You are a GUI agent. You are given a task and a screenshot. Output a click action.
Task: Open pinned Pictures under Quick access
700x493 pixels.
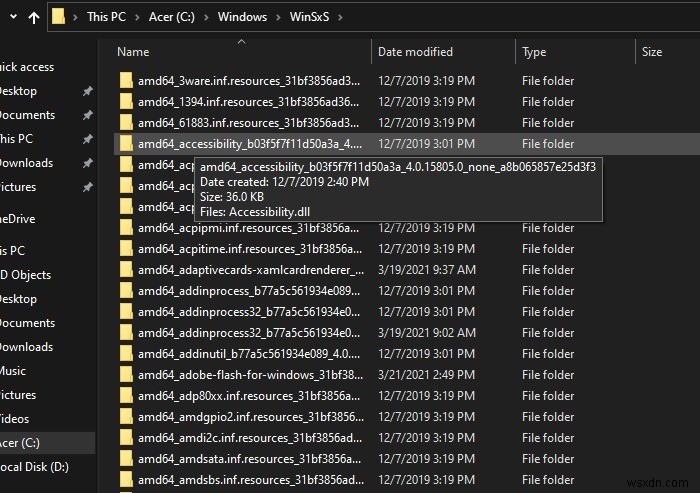[x=18, y=187]
